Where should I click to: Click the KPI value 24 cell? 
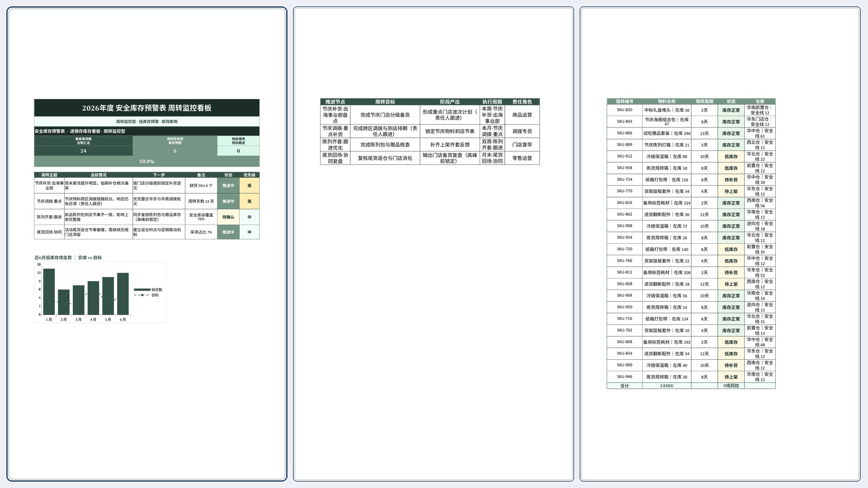(x=83, y=151)
